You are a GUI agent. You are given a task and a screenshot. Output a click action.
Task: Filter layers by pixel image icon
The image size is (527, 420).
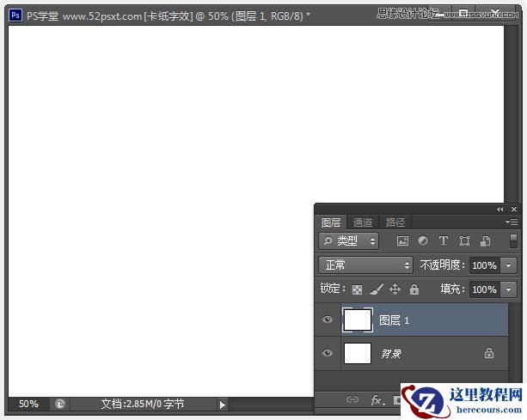tap(402, 241)
